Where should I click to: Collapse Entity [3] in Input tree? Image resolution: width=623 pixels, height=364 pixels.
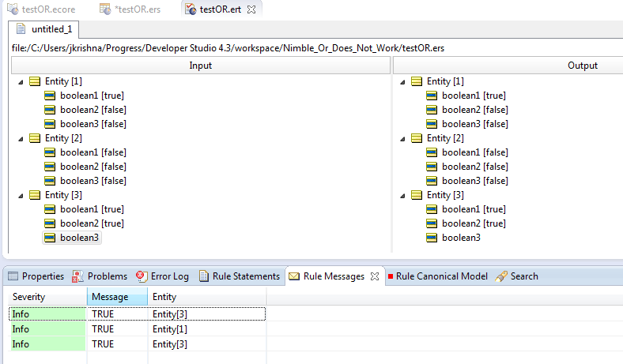point(21,196)
